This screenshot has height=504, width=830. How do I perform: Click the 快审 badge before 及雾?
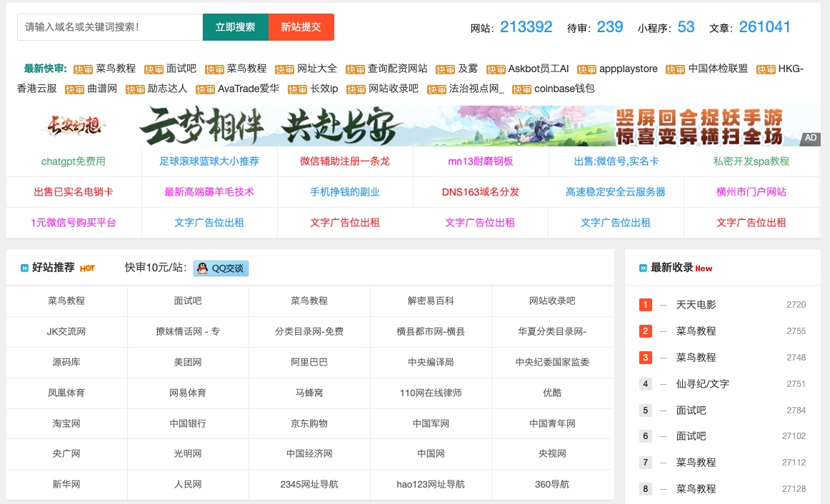point(445,70)
